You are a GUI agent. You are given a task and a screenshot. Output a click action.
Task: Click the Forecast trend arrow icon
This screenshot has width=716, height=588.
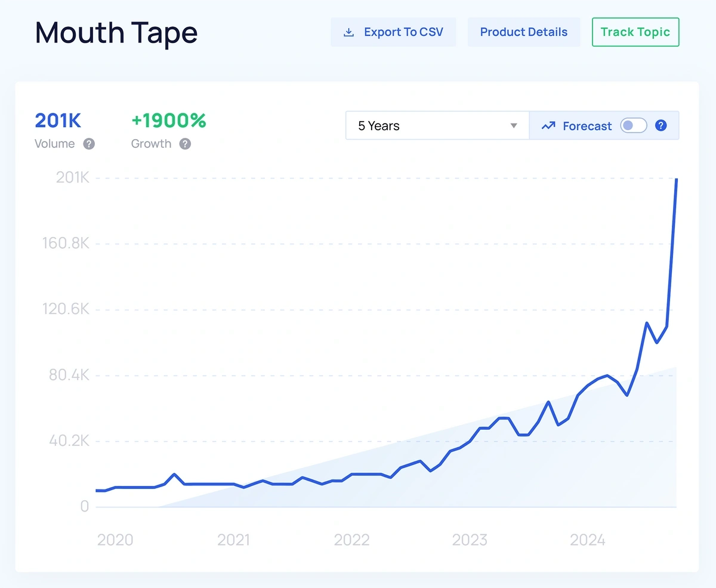click(x=548, y=125)
